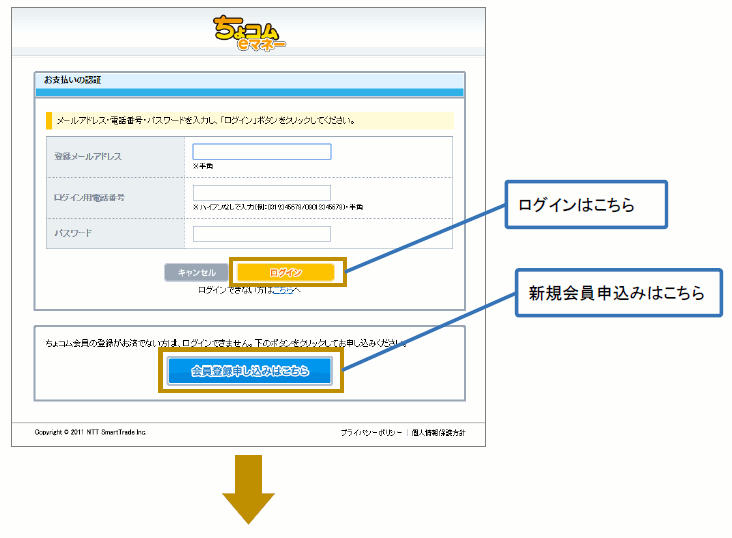The height and width of the screenshot is (538, 732).
Task: Select the パスワード entry field
Action: [261, 234]
